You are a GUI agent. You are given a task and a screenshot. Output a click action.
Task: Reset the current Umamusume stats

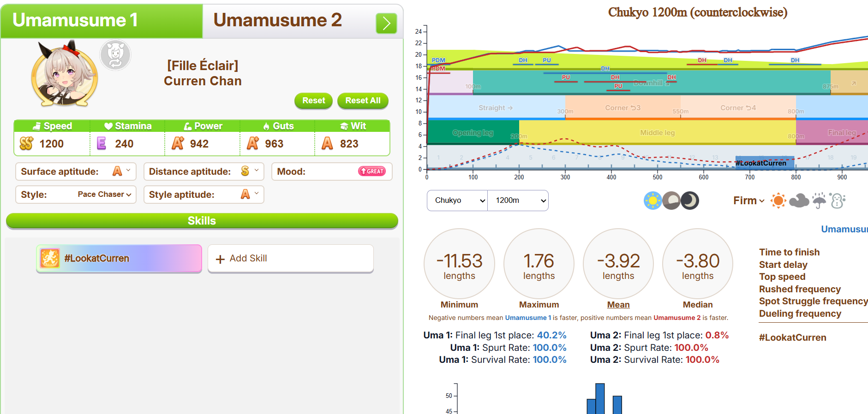[x=313, y=101]
